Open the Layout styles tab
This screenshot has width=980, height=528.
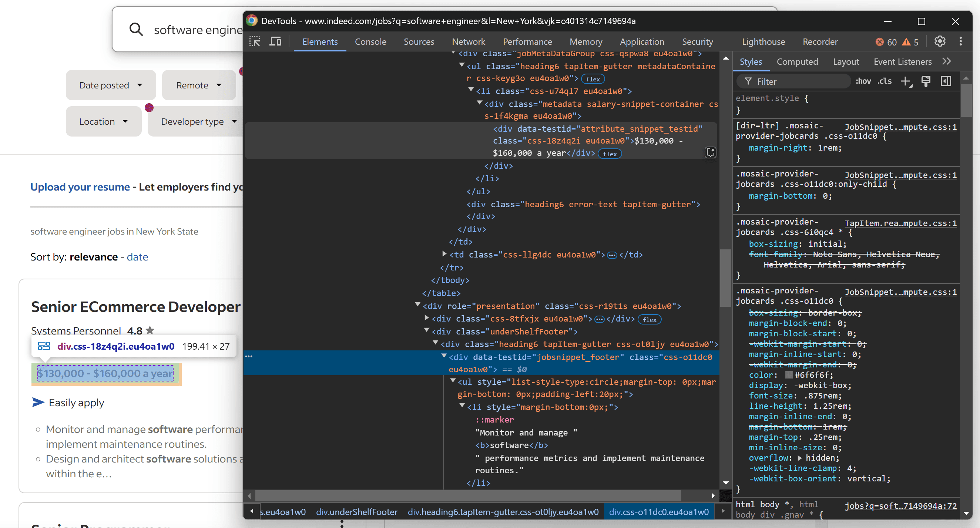pos(846,62)
